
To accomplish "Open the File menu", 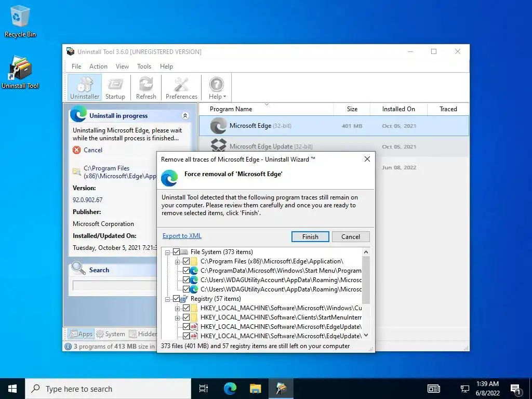I will tap(76, 66).
